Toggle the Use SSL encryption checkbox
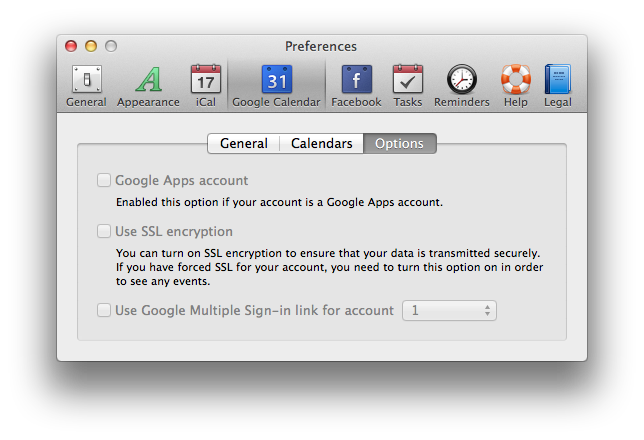Viewport: 644px width, 440px height. [x=104, y=232]
